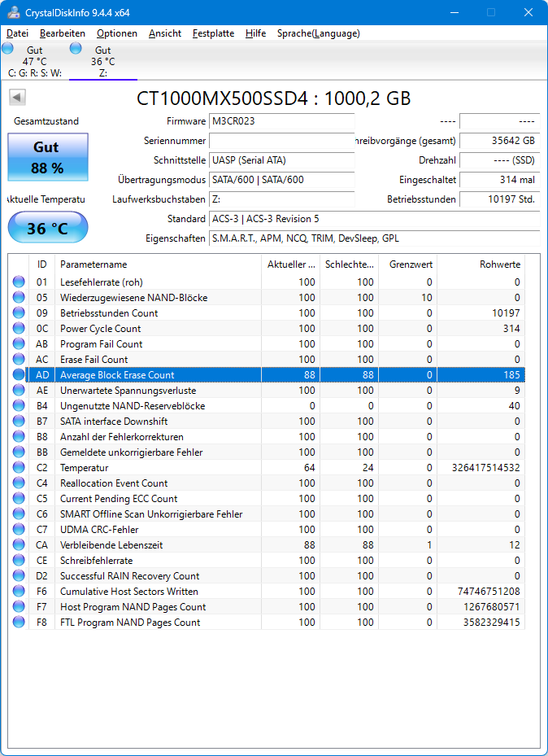The width and height of the screenshot is (548, 756).
Task: Click the Eingeschaltet value 314 mal
Action: tap(500, 180)
